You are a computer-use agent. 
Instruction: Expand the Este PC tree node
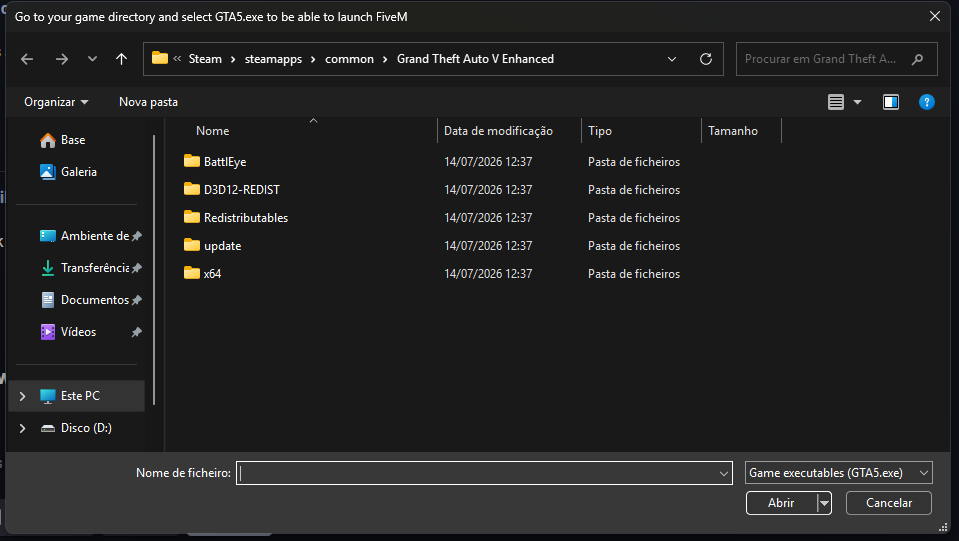(23, 396)
